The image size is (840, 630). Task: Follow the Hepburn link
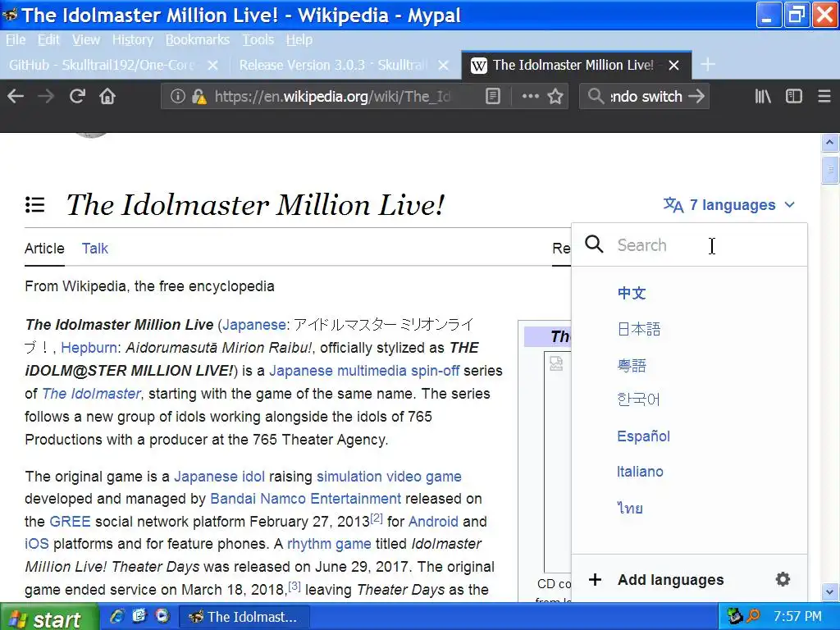89,348
